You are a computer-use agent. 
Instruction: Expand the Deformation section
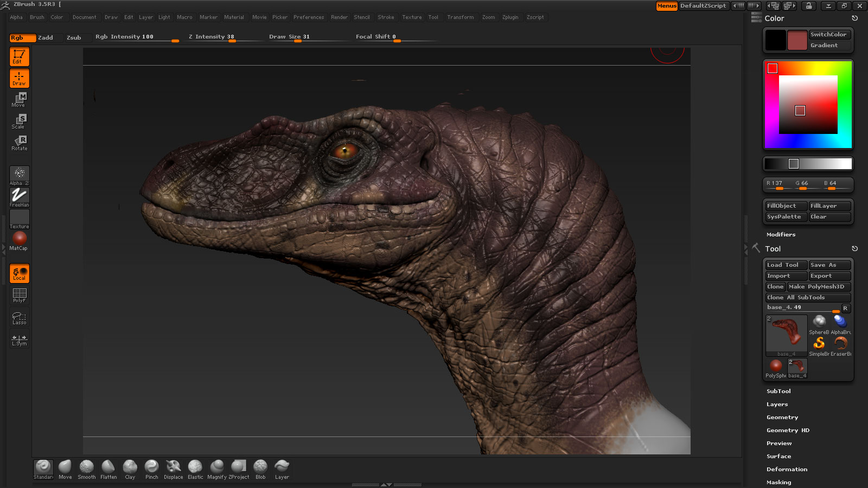[x=787, y=469]
